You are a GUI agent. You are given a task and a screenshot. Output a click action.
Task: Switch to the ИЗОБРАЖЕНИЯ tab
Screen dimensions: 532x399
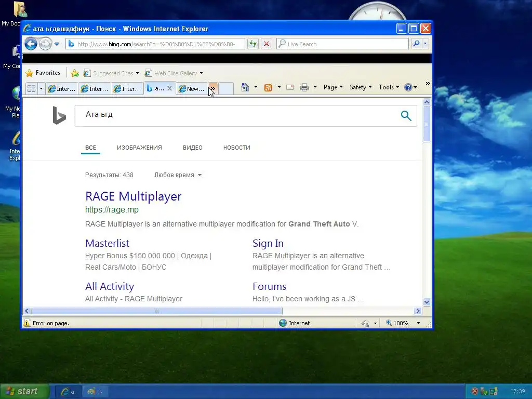[x=139, y=148]
